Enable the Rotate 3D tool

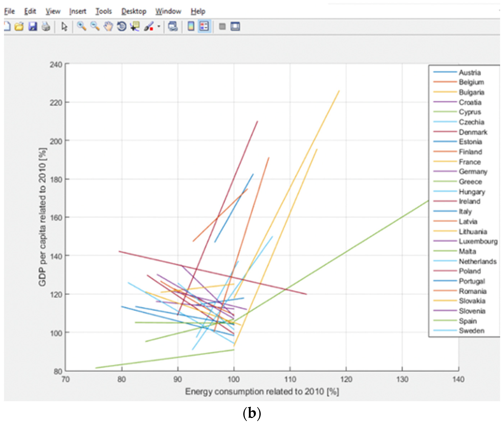tap(122, 26)
